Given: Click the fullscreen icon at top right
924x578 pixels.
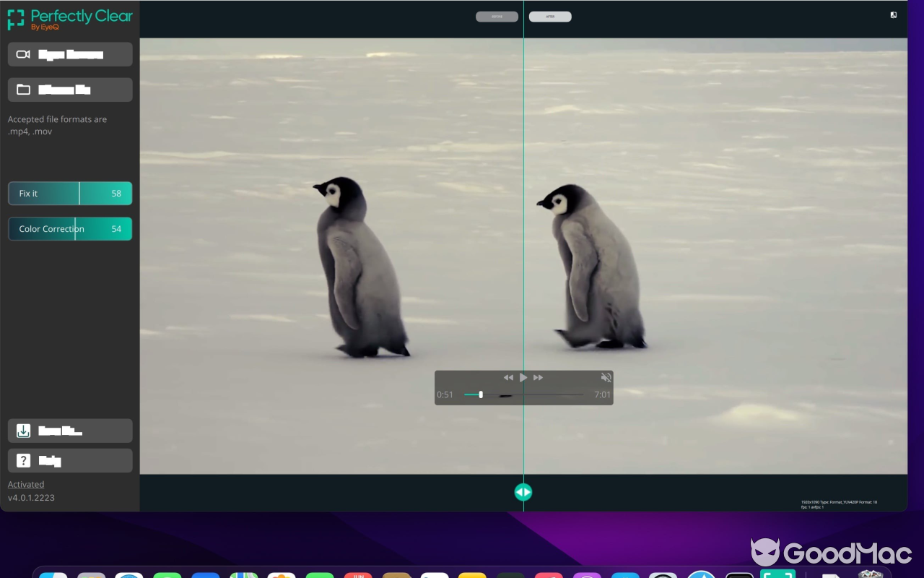Looking at the screenshot, I should 894,14.
